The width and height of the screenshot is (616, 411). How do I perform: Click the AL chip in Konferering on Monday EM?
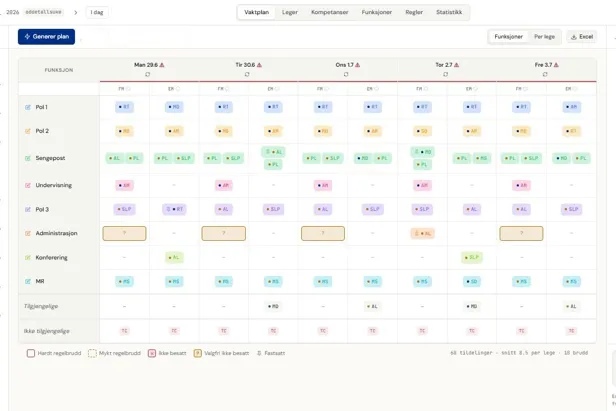coord(174,258)
